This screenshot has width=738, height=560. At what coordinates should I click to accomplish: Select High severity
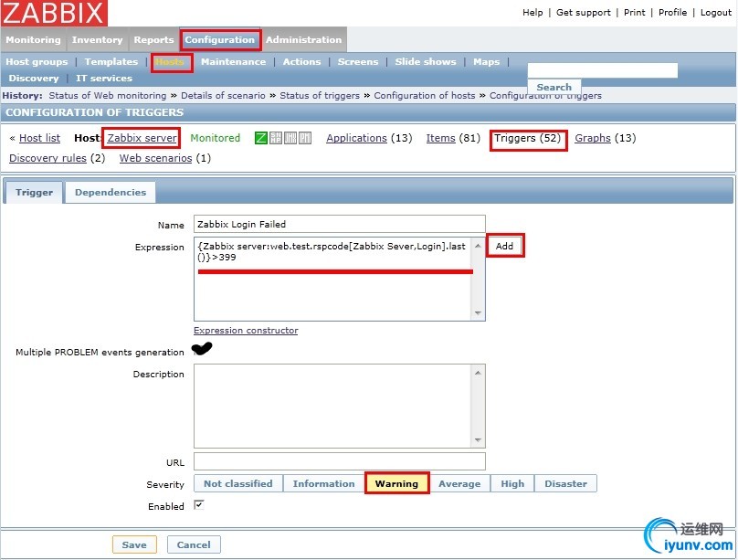click(512, 484)
